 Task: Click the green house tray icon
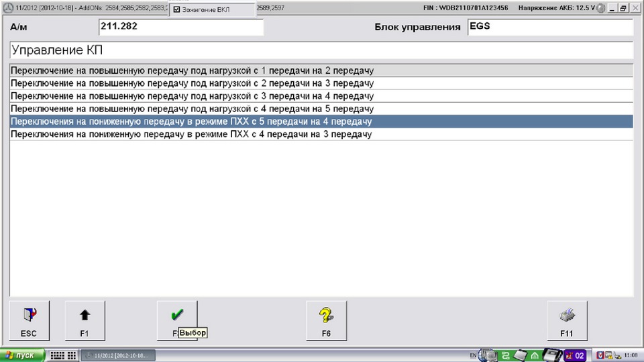tap(535, 355)
